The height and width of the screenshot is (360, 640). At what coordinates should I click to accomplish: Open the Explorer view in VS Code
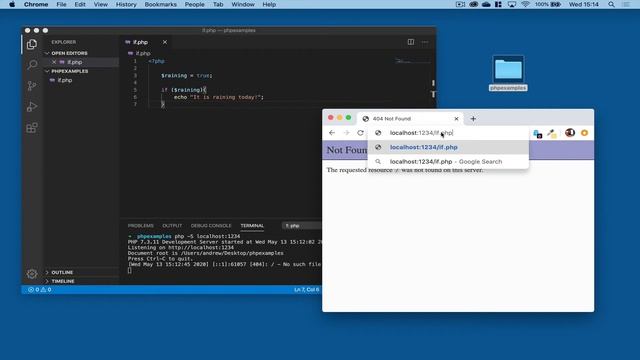click(32, 44)
